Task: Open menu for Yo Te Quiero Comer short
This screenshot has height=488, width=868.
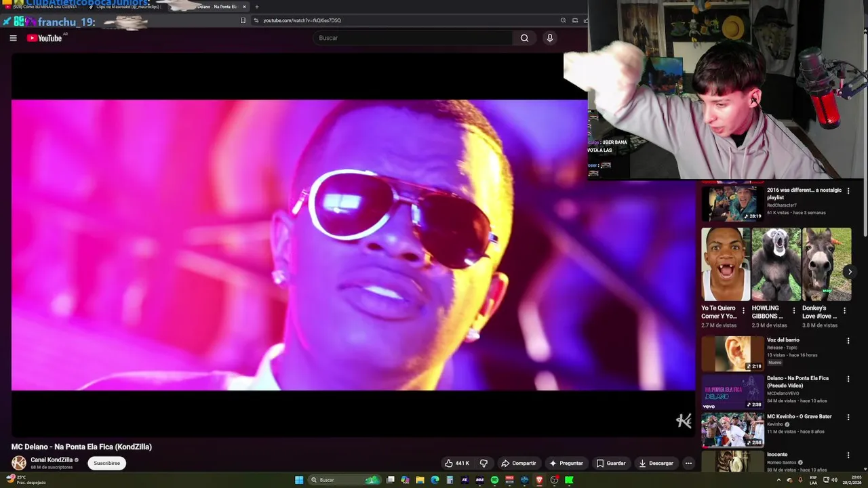Action: click(743, 311)
